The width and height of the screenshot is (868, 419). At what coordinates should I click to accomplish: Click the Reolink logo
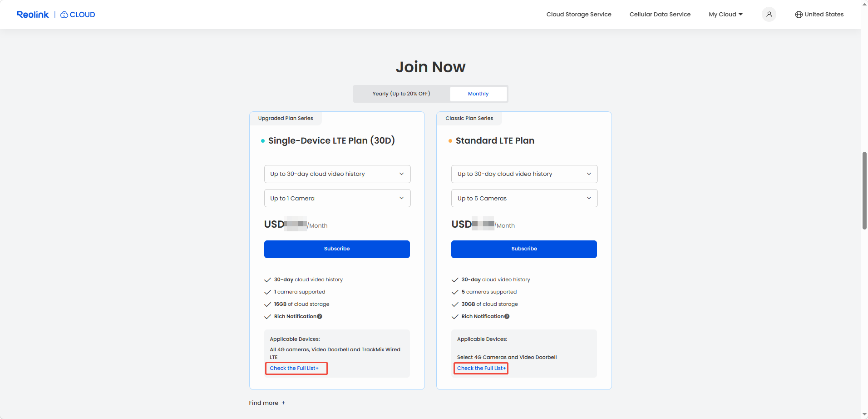coord(33,15)
